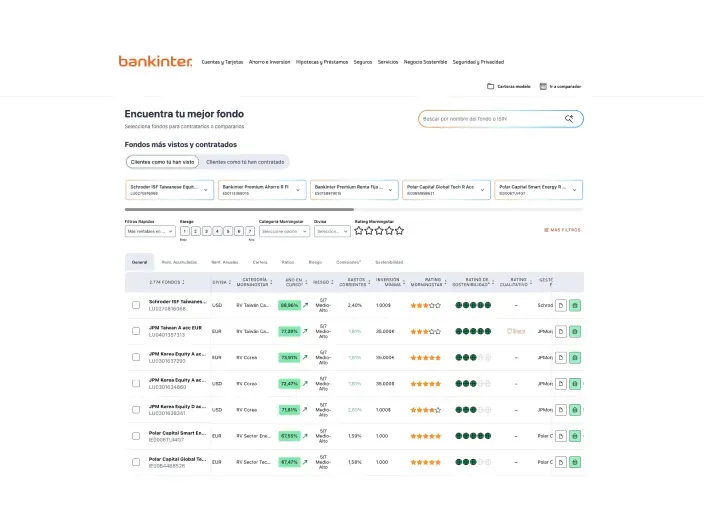Click green contract icon for JPM Korea Equity 72,47% row

(x=575, y=383)
